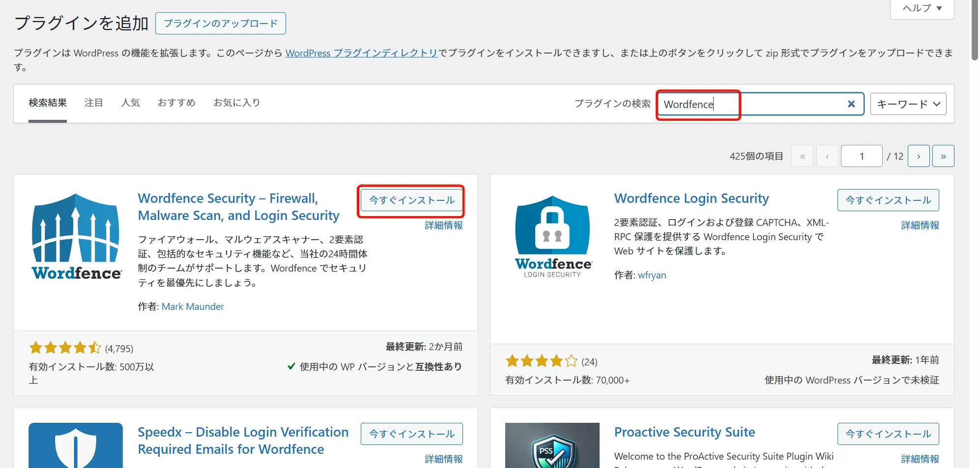Expand the ヘルプ panel

(922, 8)
